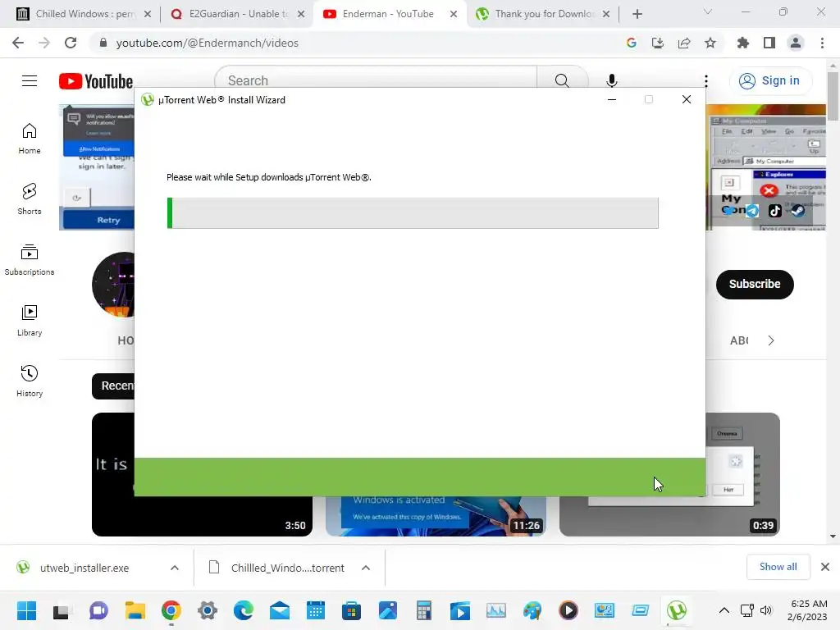Image resolution: width=840 pixels, height=630 pixels.
Task: Toggle the Chrome side panel icon
Action: pyautogui.click(x=769, y=43)
